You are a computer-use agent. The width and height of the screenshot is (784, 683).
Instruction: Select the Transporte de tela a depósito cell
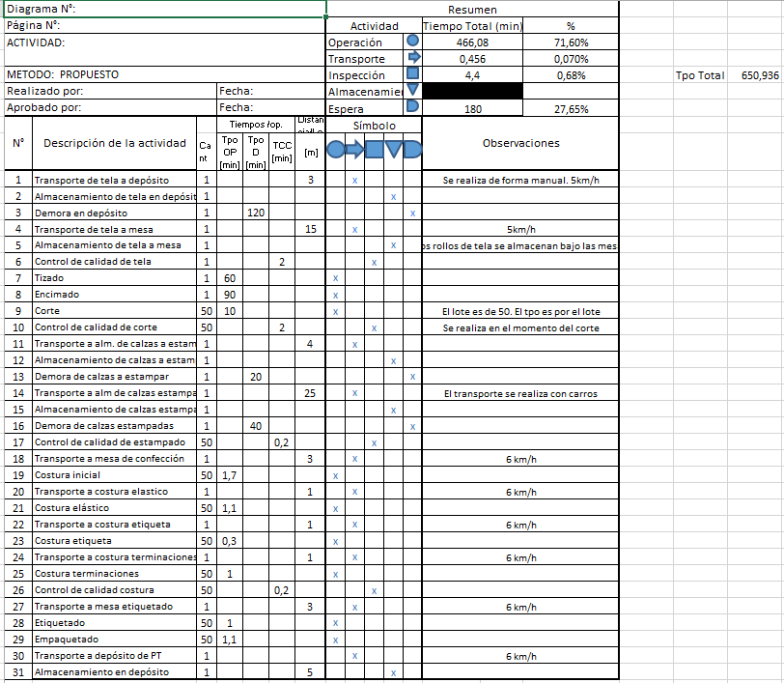tap(115, 180)
